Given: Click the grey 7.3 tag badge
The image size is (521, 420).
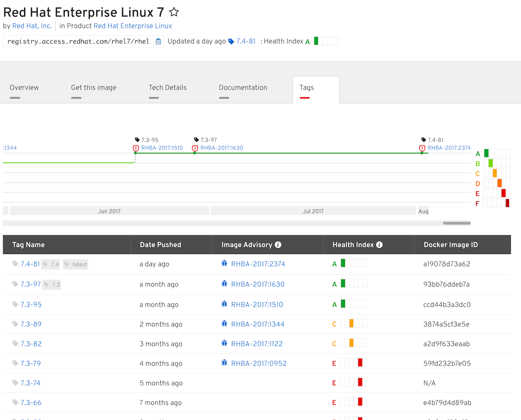Looking at the screenshot, I should (x=52, y=285).
